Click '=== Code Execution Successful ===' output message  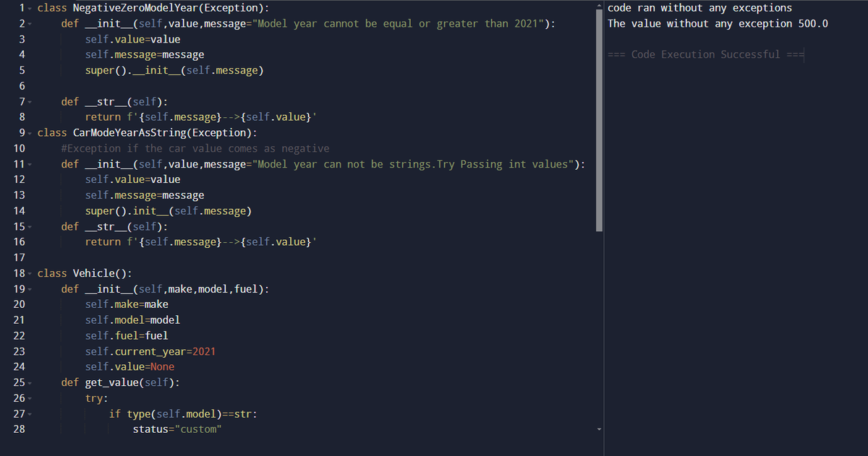pyautogui.click(x=706, y=55)
